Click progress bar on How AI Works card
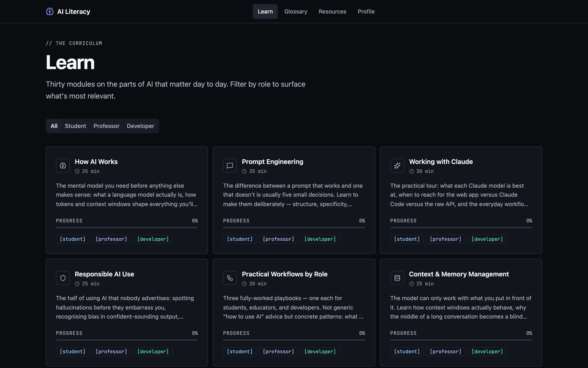Screen dimensions: 588x368 (127, 228)
